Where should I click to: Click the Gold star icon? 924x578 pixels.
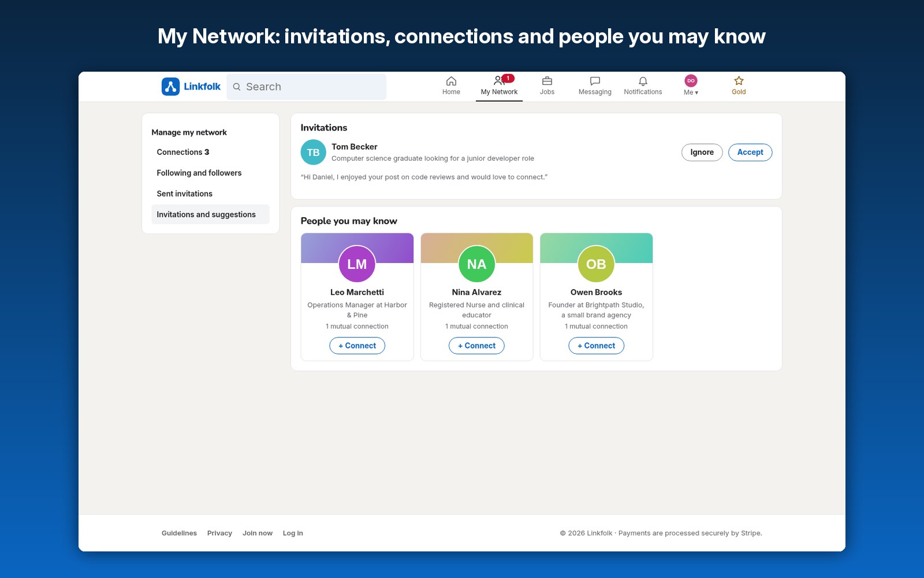click(x=739, y=81)
